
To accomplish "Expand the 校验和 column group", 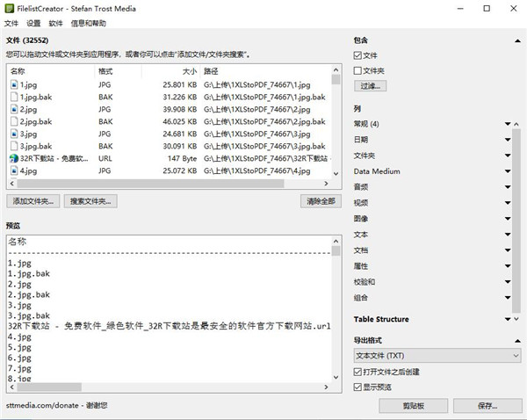I will pos(508,281).
